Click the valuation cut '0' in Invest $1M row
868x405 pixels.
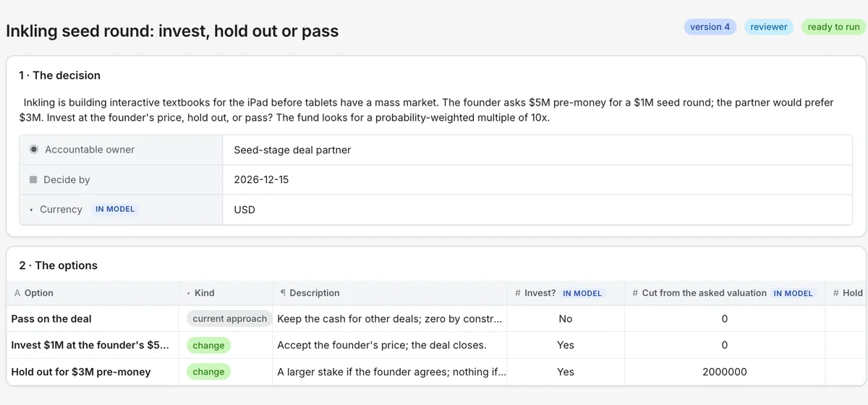[725, 346]
